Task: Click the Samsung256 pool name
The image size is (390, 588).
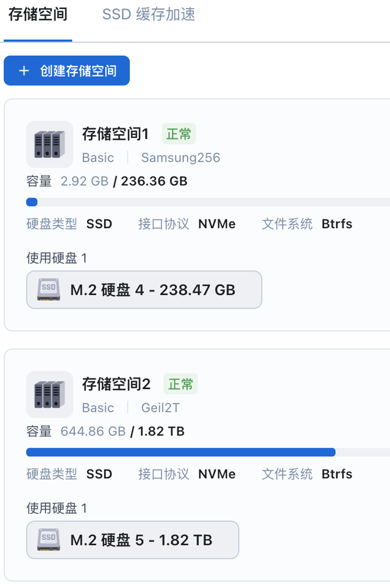Action: point(180,157)
